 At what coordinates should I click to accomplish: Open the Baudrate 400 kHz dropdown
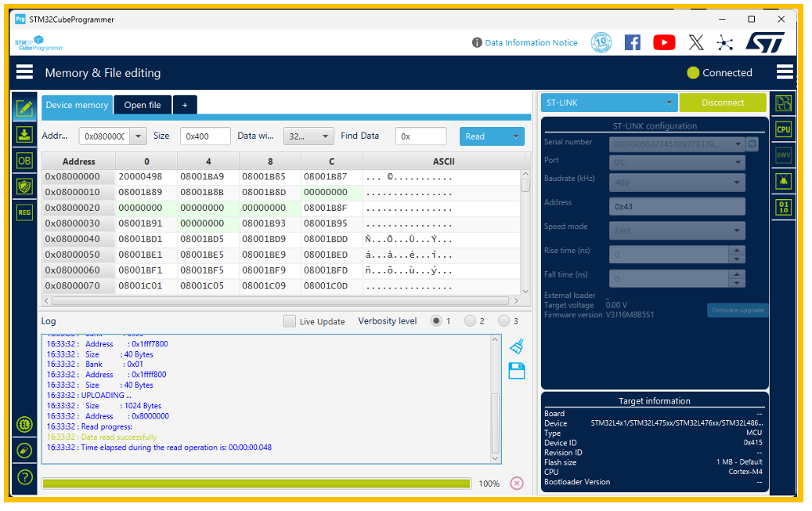pos(677,183)
